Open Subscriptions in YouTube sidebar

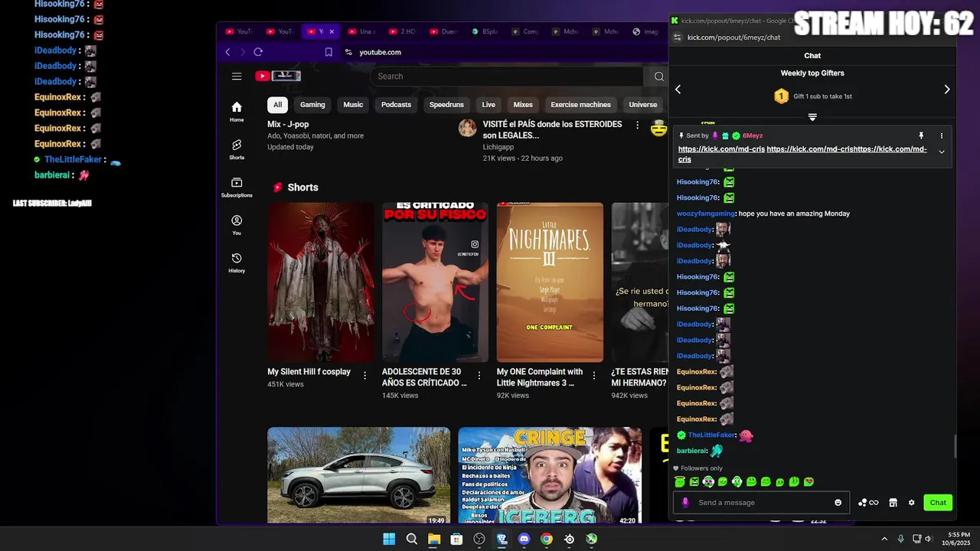pyautogui.click(x=237, y=187)
